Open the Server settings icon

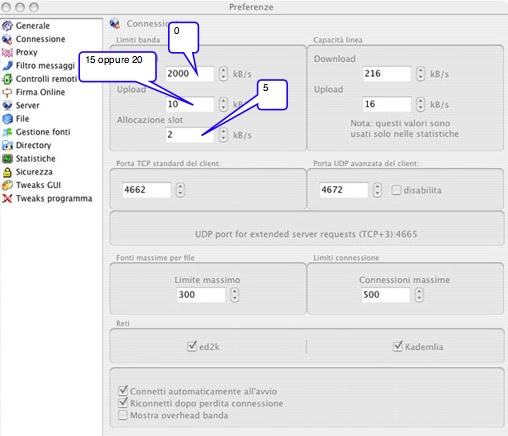pos(7,106)
